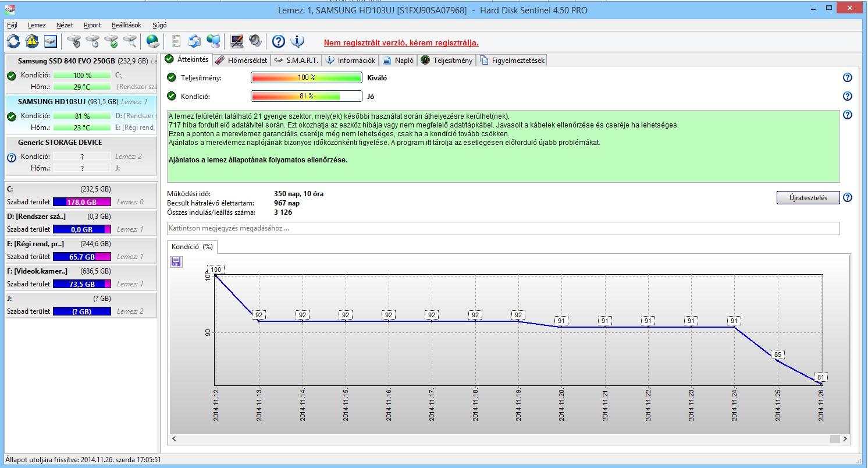Select the Kondíció (%) chart tab
Viewport: 868px width, 468px height.
click(x=192, y=247)
